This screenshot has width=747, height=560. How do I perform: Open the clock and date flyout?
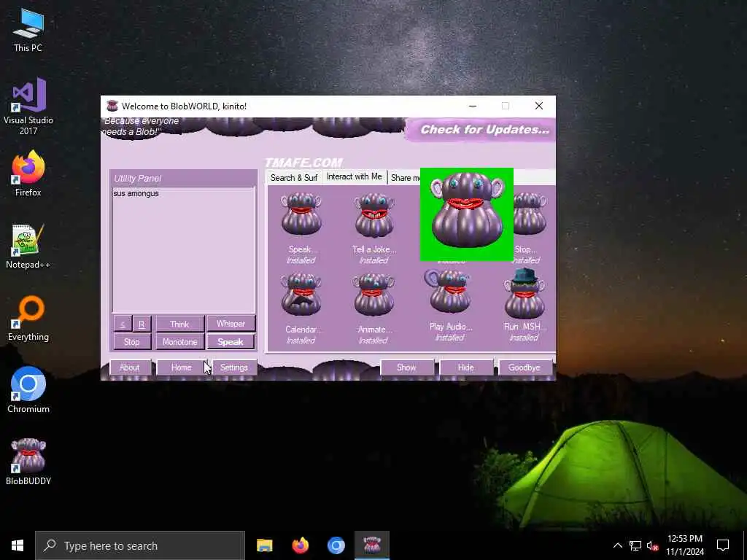pyautogui.click(x=685, y=545)
